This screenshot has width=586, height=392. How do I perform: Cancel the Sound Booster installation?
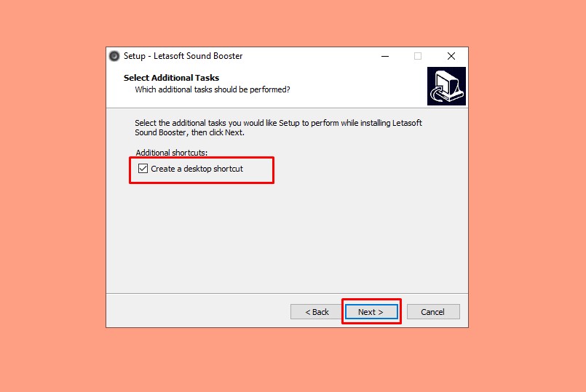(x=433, y=312)
